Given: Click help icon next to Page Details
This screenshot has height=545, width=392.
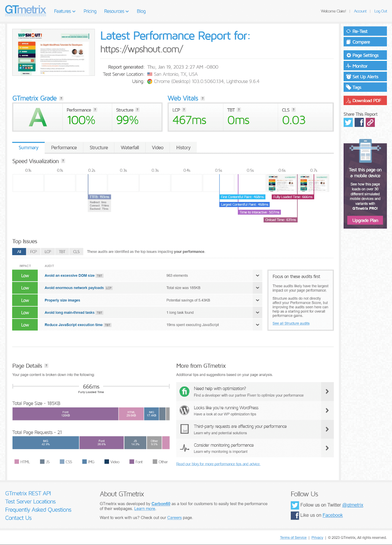Looking at the screenshot, I should (46, 365).
